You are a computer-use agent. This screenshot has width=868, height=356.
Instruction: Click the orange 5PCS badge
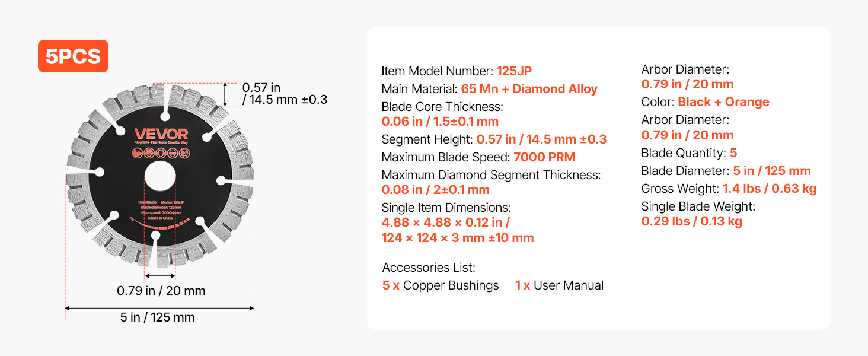(x=73, y=56)
